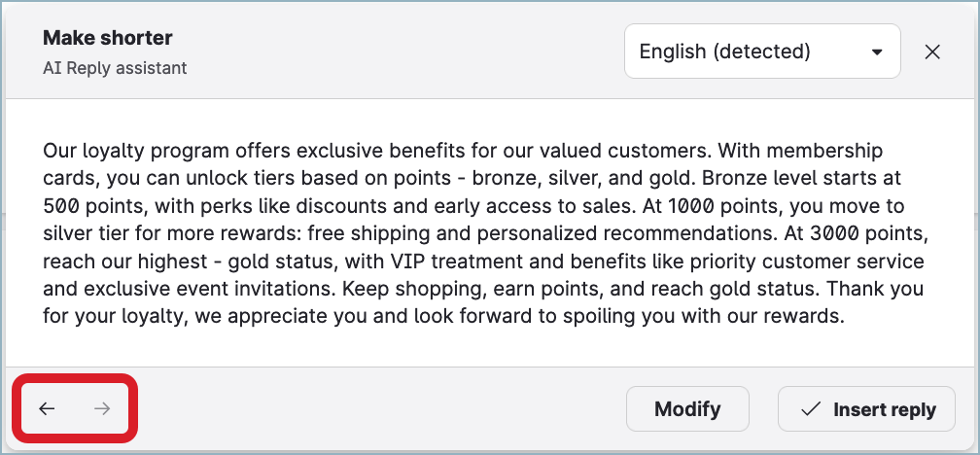Viewport: 980px width, 455px height.
Task: Go forward to the next reply suggestion
Action: (x=102, y=409)
